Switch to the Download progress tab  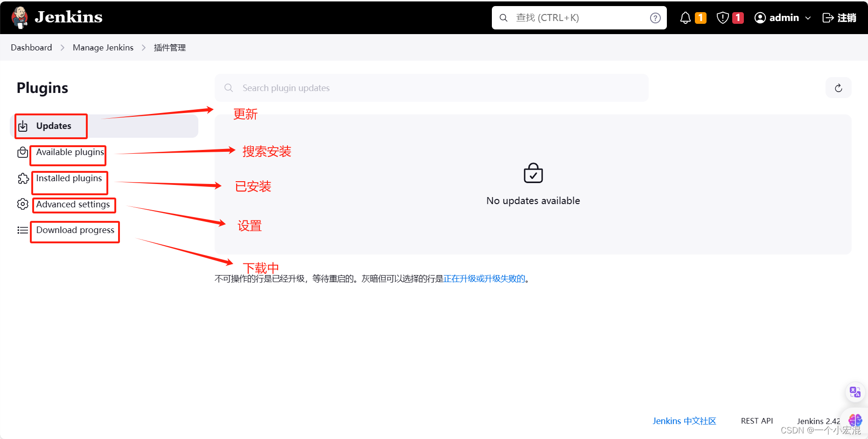click(x=75, y=230)
